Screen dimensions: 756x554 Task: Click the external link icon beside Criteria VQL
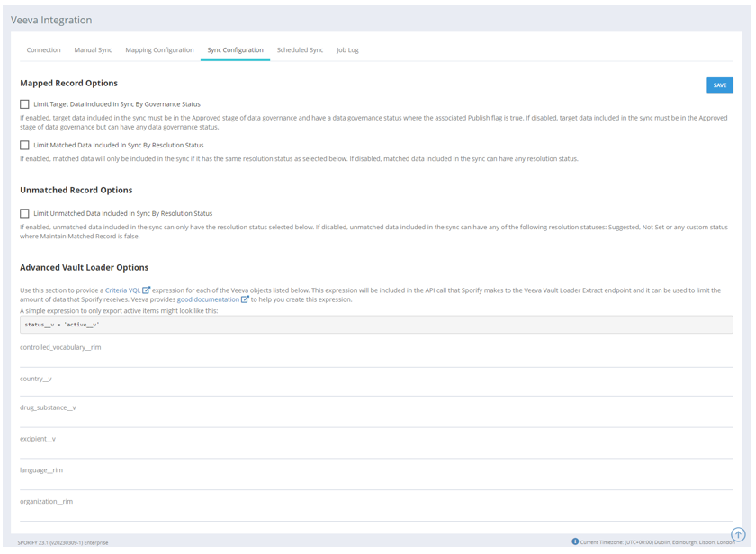pyautogui.click(x=147, y=290)
